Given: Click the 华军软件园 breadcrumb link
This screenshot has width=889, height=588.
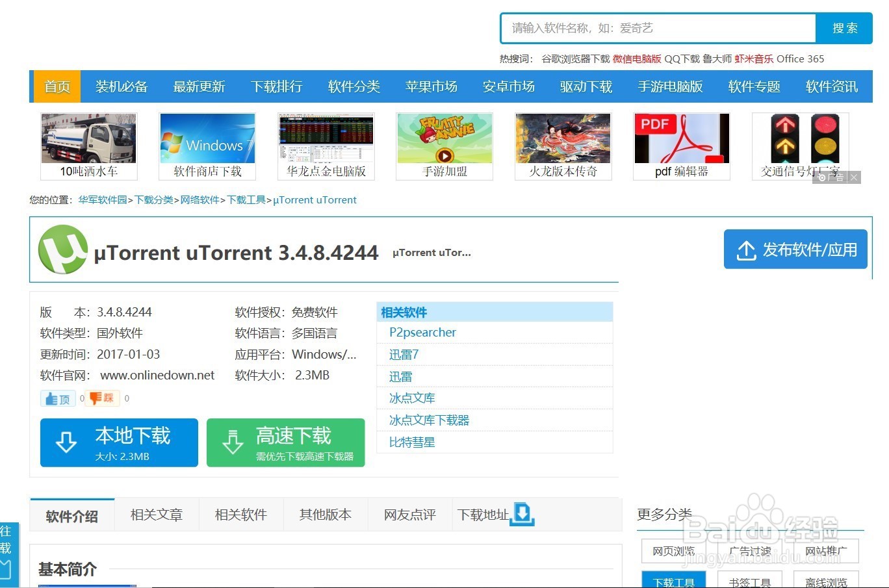Looking at the screenshot, I should [x=103, y=200].
